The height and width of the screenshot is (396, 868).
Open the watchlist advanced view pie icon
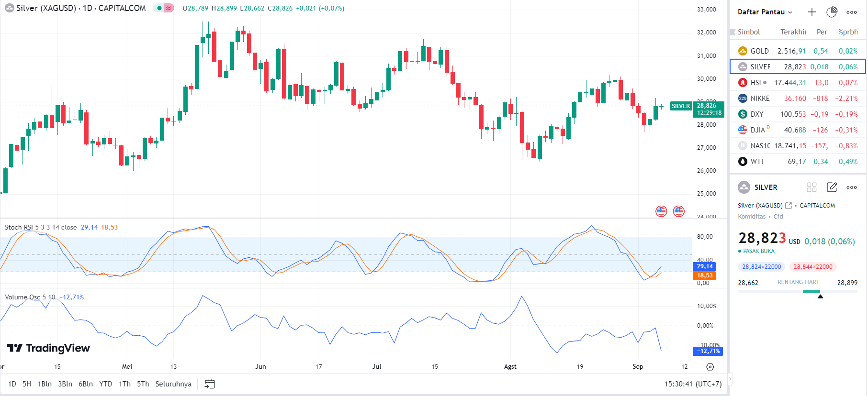coord(832,12)
